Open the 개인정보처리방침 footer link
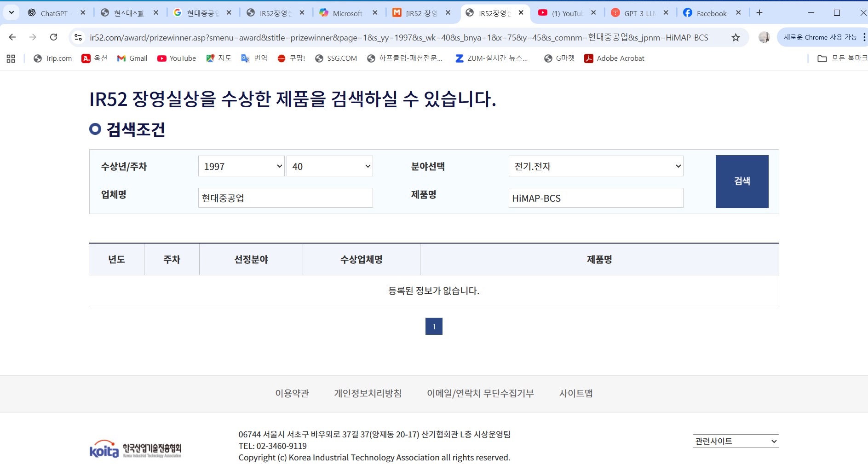Viewport: 868px width, 471px height. 368,394
